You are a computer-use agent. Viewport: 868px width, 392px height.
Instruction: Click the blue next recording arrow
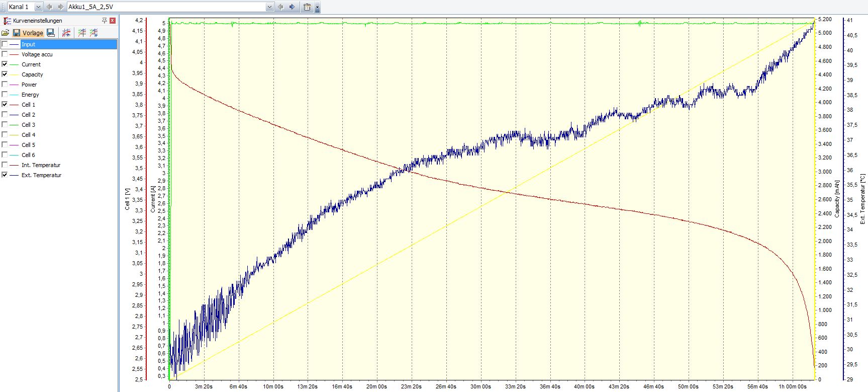[292, 7]
